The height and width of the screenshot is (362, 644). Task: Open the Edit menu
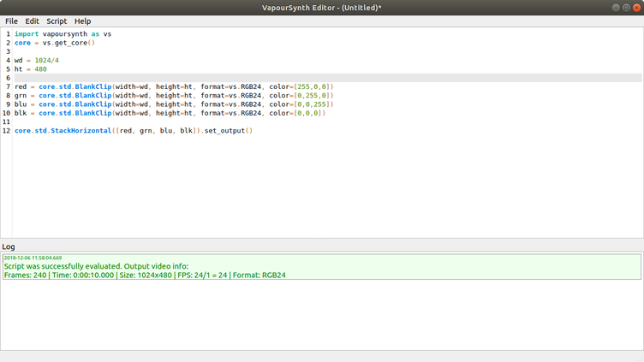pyautogui.click(x=32, y=21)
